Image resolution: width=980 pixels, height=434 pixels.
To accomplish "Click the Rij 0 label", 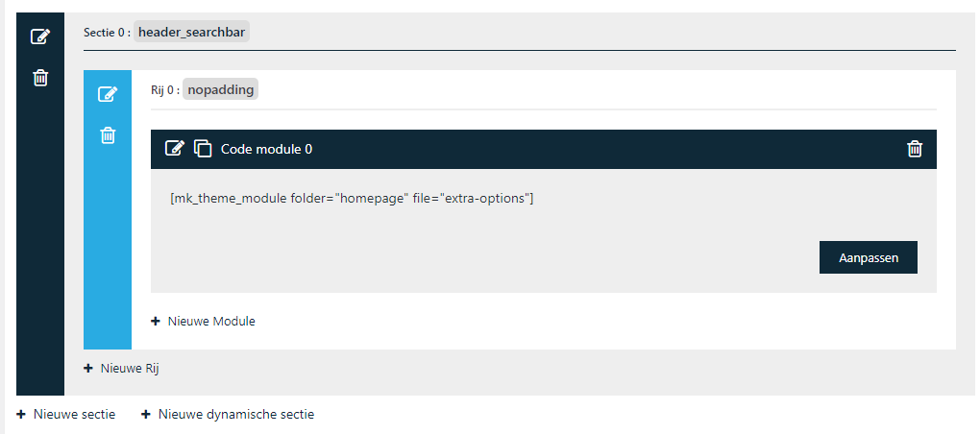I will [165, 90].
